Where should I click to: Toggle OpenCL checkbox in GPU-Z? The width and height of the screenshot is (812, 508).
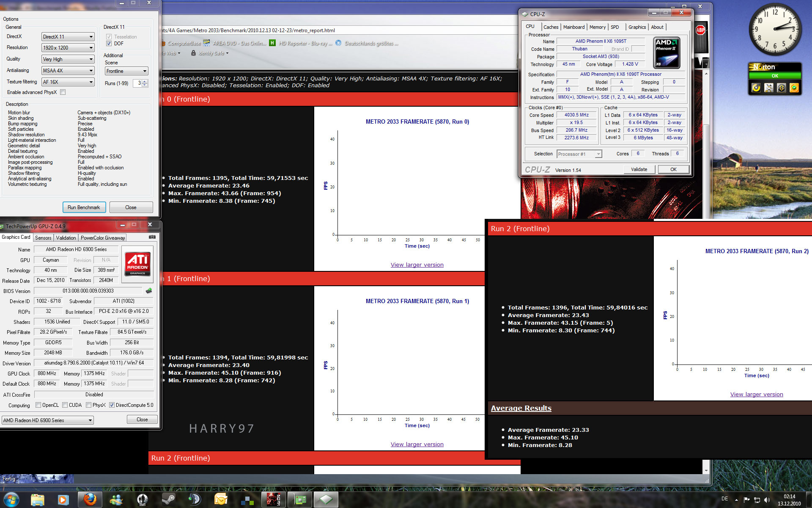pos(38,405)
